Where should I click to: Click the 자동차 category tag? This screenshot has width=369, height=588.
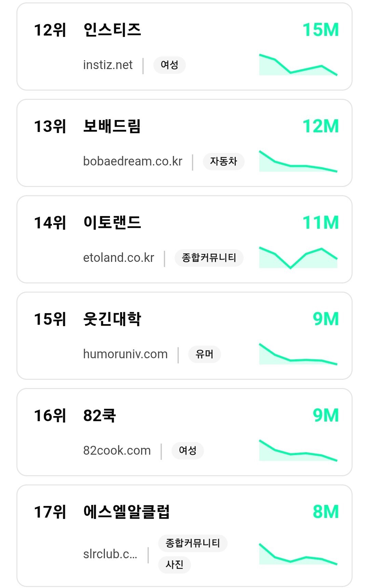(x=223, y=161)
